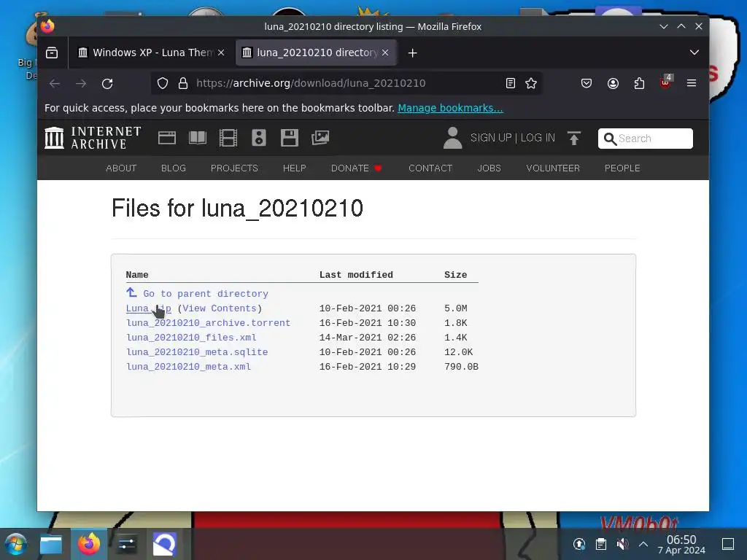Open Software floppy disk icon
This screenshot has height=560, width=747.
tap(289, 138)
